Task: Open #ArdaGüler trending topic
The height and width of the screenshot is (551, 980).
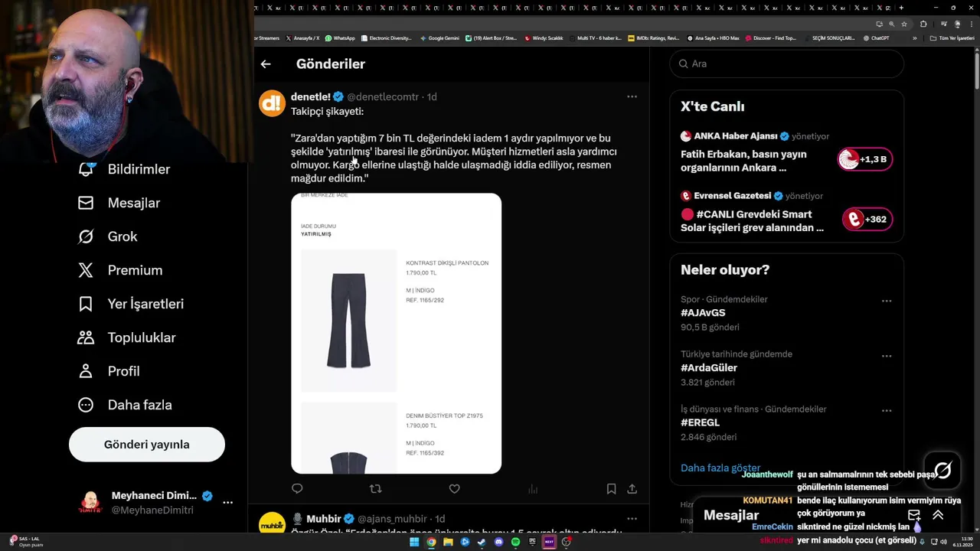Action: pos(709,368)
